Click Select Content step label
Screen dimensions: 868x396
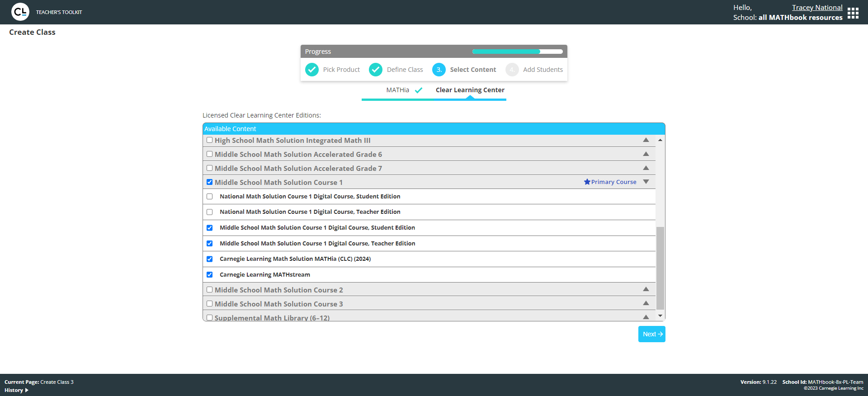[x=473, y=70]
